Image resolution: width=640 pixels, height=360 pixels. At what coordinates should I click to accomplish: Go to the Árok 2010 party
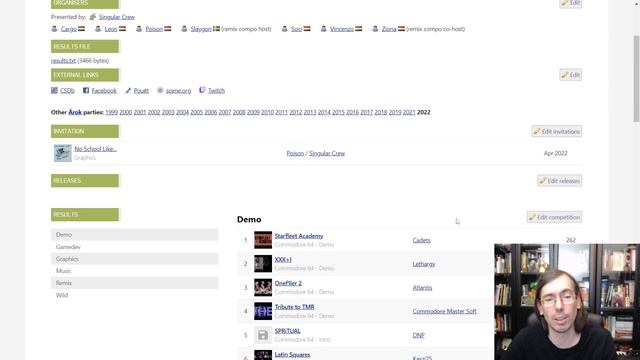coord(267,112)
